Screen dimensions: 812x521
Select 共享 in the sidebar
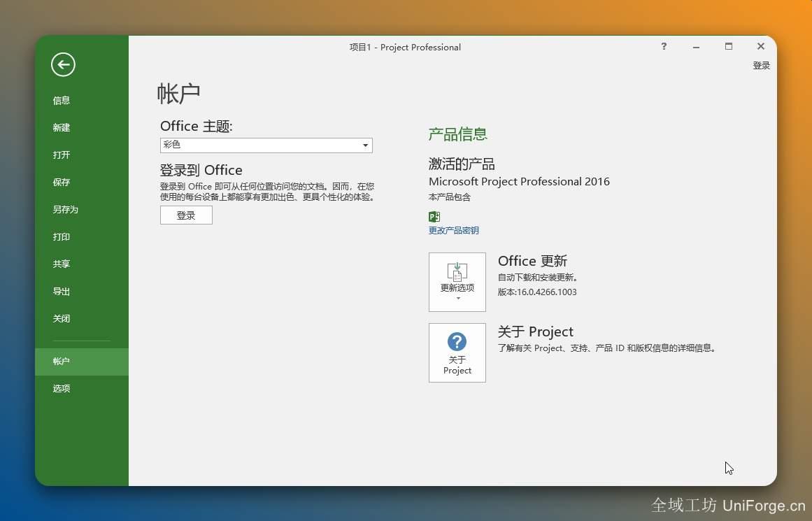click(x=61, y=264)
